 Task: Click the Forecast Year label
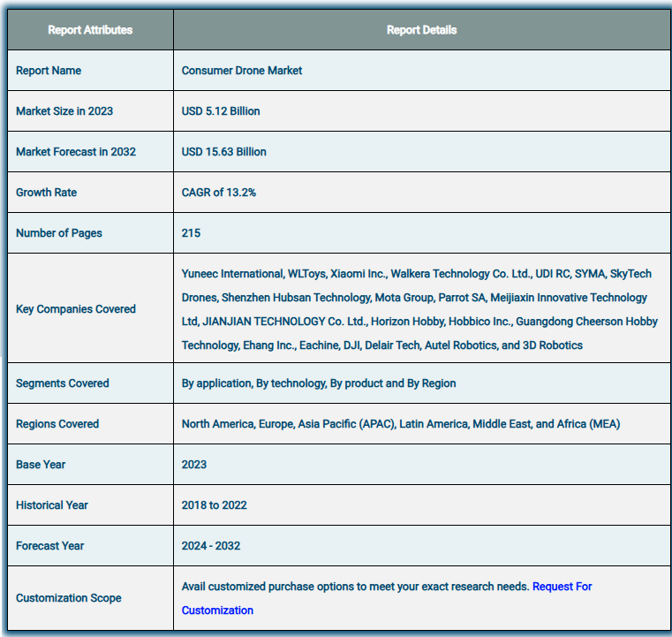49,546
